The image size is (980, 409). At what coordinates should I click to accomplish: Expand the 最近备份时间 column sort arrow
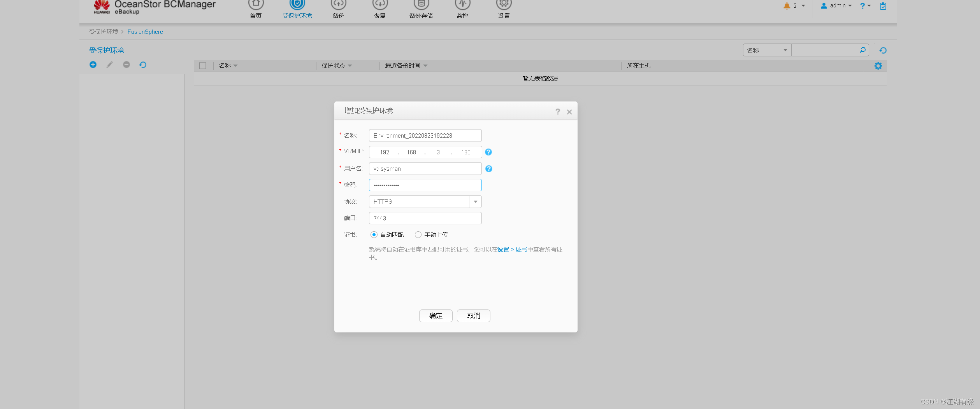point(425,66)
